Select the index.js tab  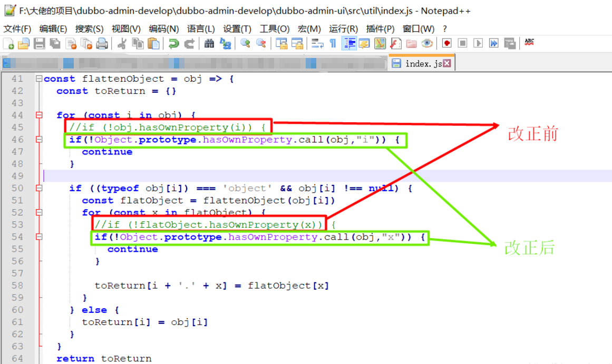click(x=421, y=63)
